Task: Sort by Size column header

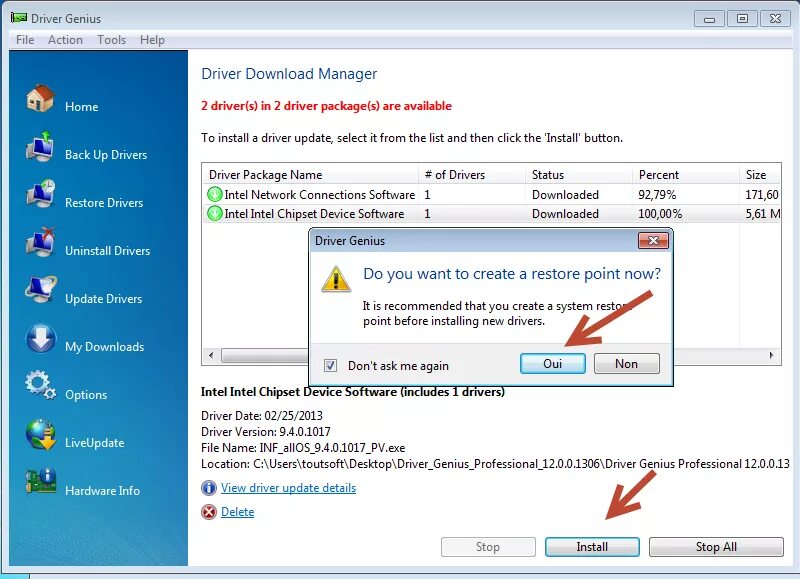Action: click(x=760, y=174)
